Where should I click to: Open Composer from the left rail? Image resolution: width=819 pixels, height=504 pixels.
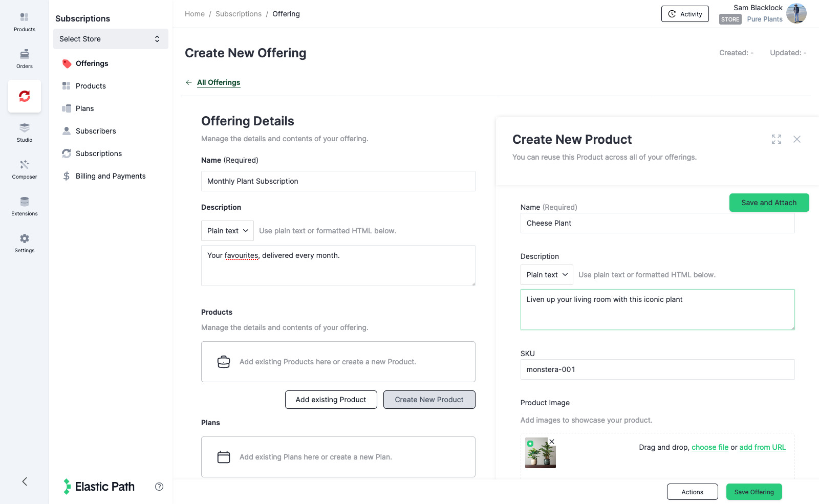24,169
